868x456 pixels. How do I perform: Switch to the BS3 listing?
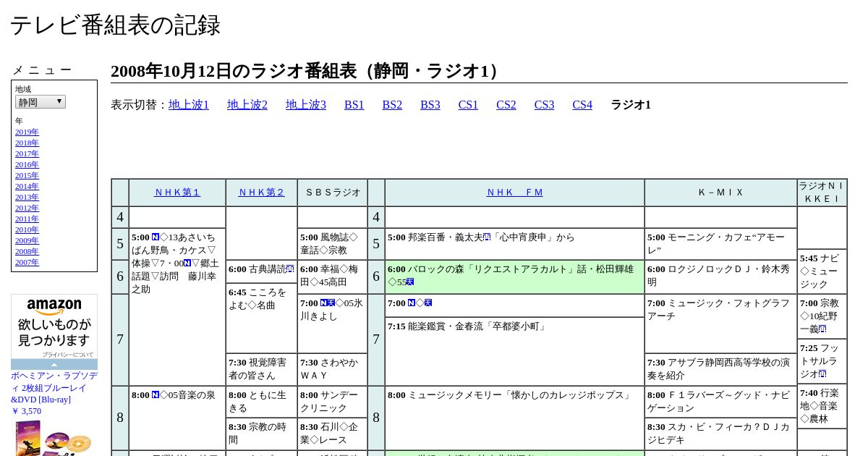tap(430, 105)
